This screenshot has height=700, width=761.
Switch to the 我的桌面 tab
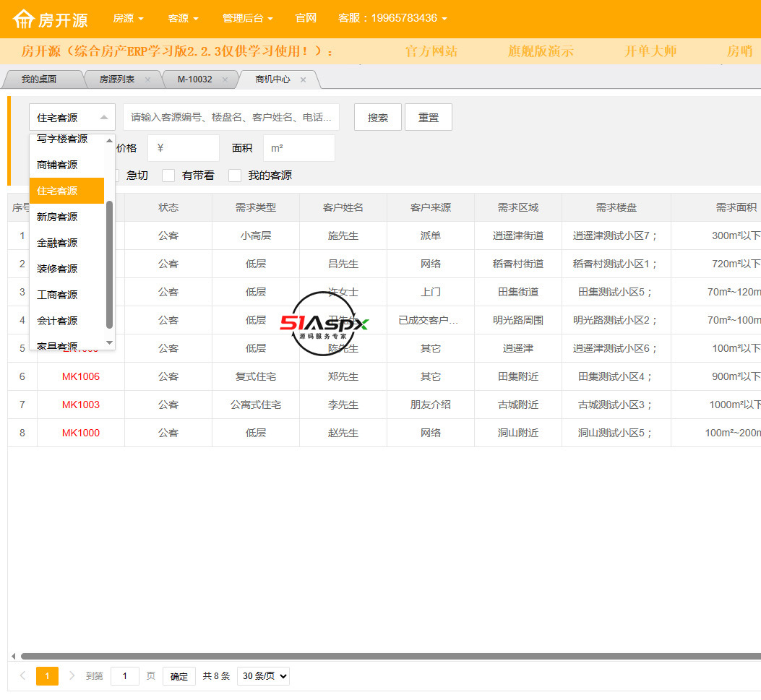point(39,79)
